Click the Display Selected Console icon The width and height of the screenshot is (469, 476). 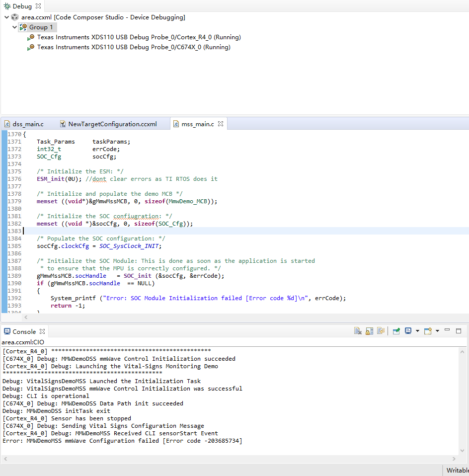pos(408,331)
